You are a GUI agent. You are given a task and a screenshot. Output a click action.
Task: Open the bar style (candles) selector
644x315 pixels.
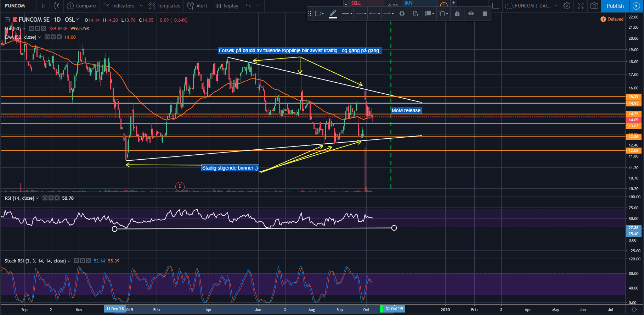57,6
